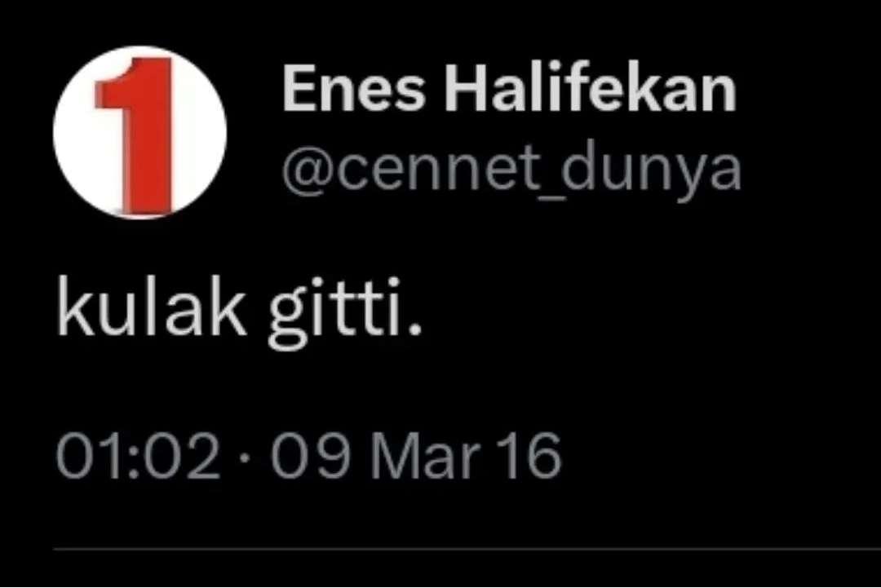Click the divider line below the timestamp

[467, 549]
